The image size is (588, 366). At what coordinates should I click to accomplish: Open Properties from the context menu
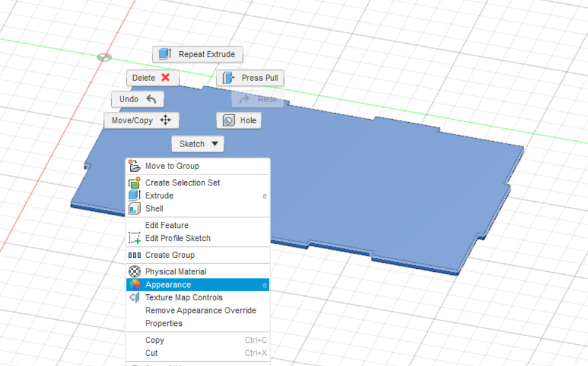tap(198, 323)
